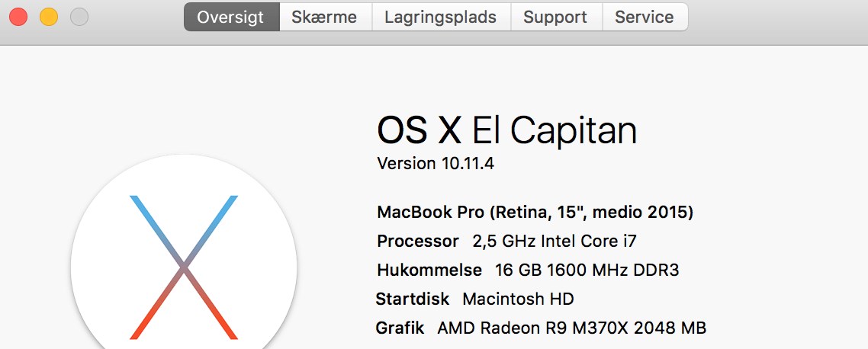Click the OS X El Capitan heading
The width and height of the screenshot is (868, 349).
click(x=507, y=130)
